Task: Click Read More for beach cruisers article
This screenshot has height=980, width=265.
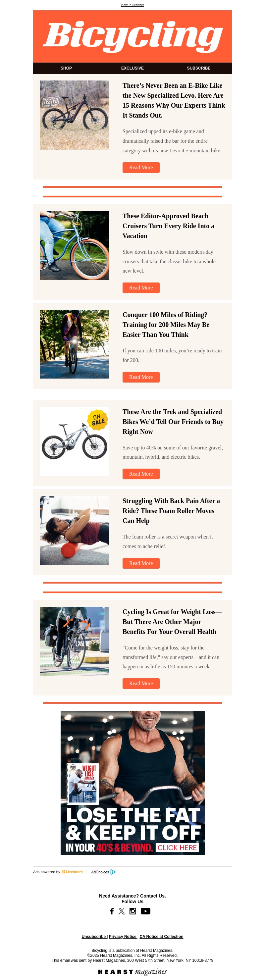Action: (141, 287)
